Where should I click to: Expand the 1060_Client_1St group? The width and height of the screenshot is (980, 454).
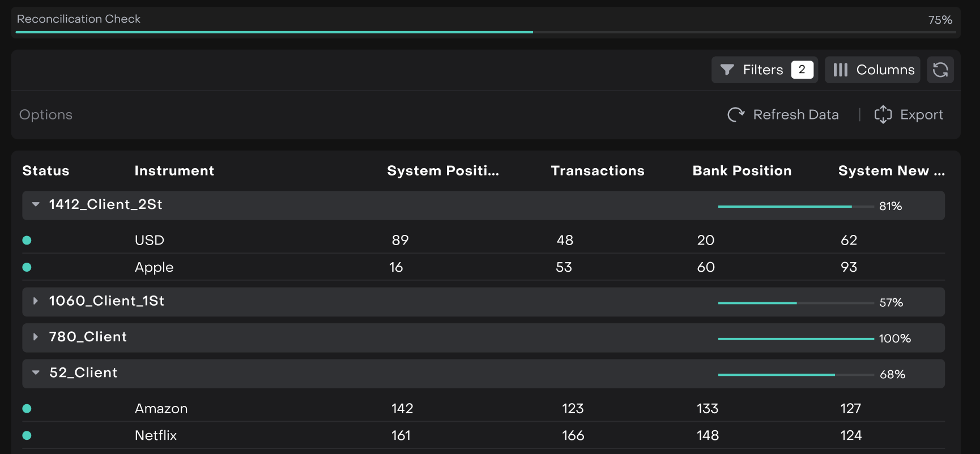tap(36, 301)
